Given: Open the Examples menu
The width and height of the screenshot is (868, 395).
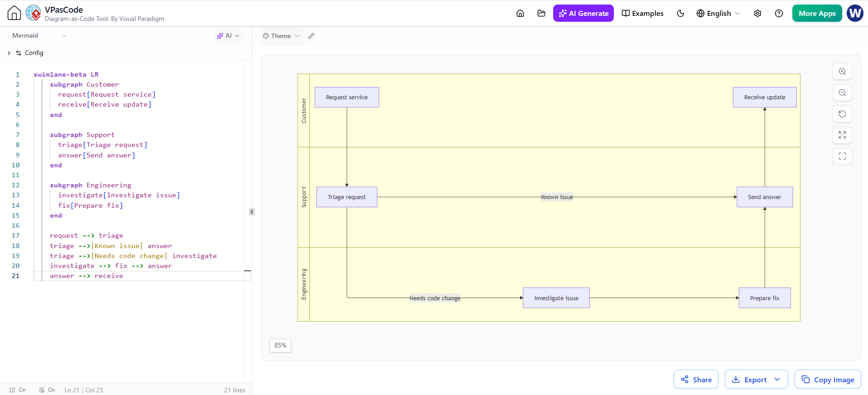Looking at the screenshot, I should (642, 13).
